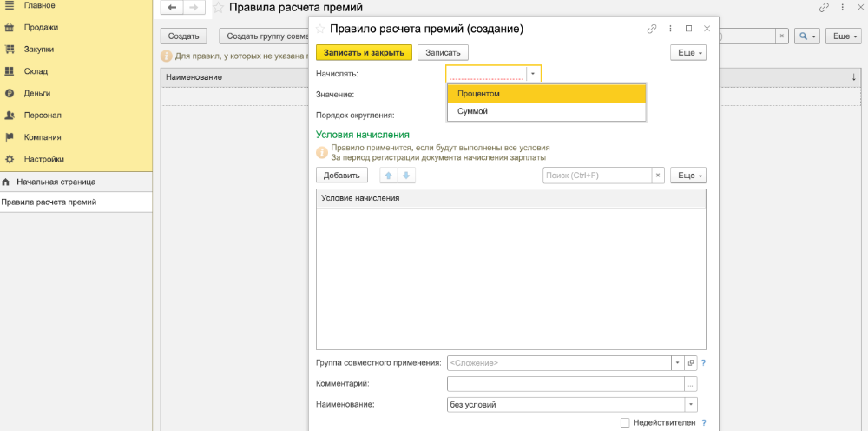The width and height of the screenshot is (868, 431).
Task: Open the Главное section in sidebar
Action: pos(39,5)
